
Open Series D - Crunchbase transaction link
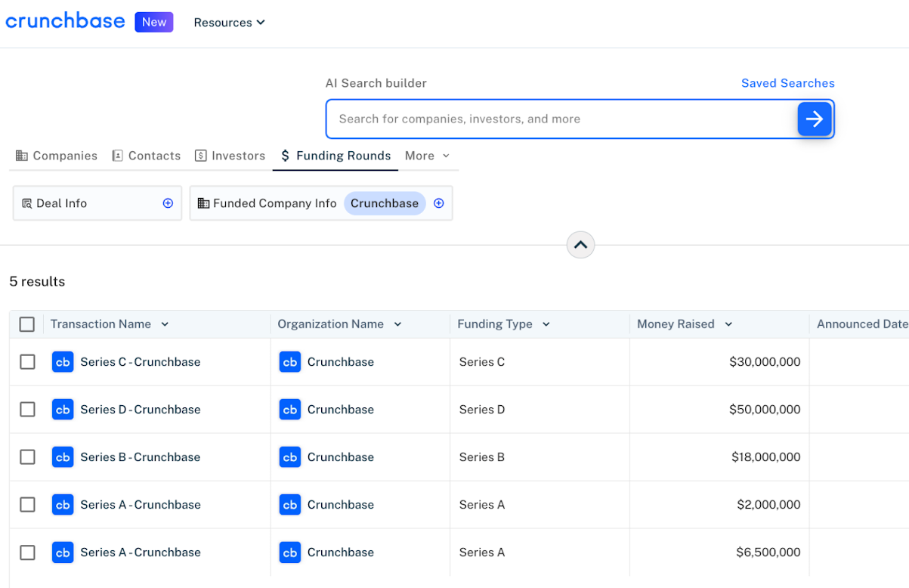(141, 410)
